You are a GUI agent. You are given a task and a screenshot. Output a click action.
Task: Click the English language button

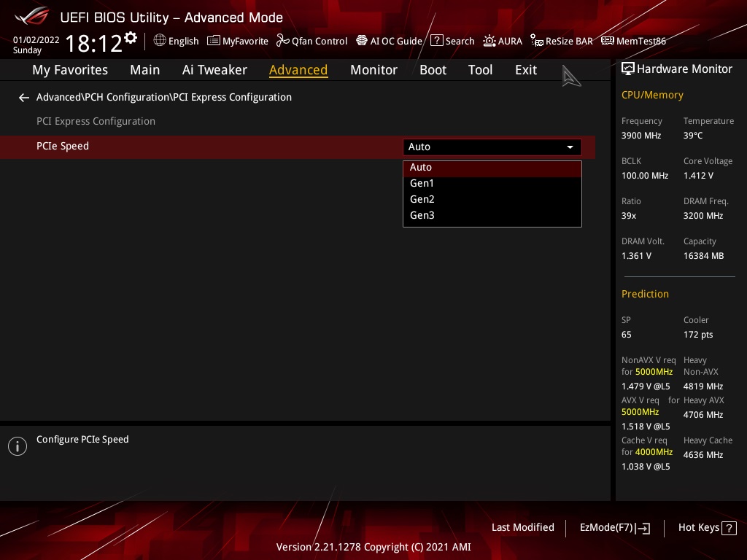point(177,41)
